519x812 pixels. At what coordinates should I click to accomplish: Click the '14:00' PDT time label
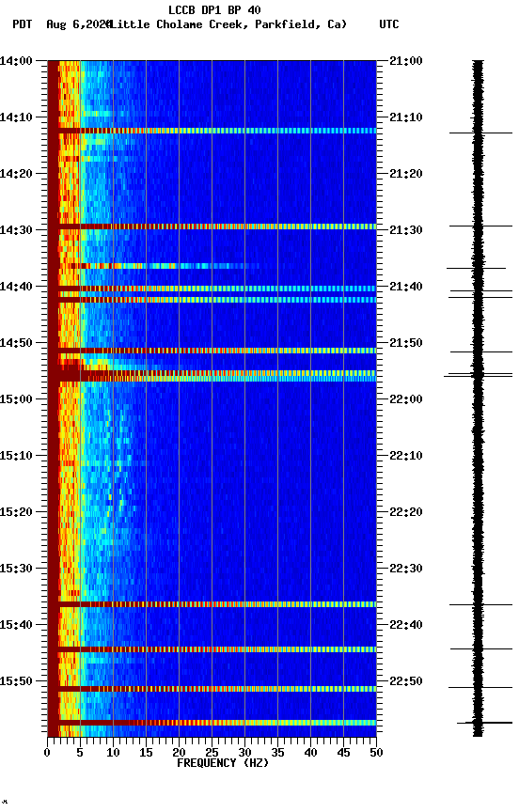[x=16, y=61]
